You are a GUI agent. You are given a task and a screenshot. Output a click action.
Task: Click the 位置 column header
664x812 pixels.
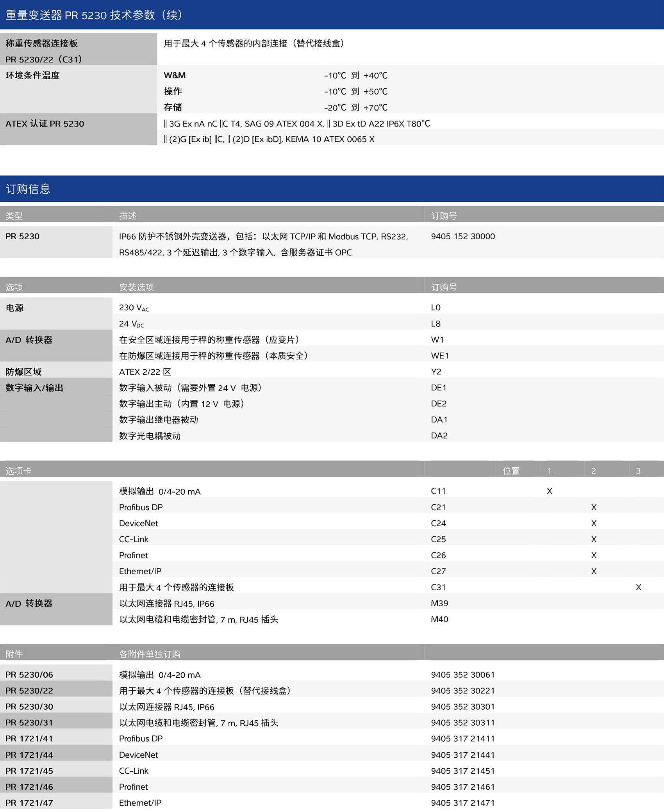pyautogui.click(x=511, y=471)
